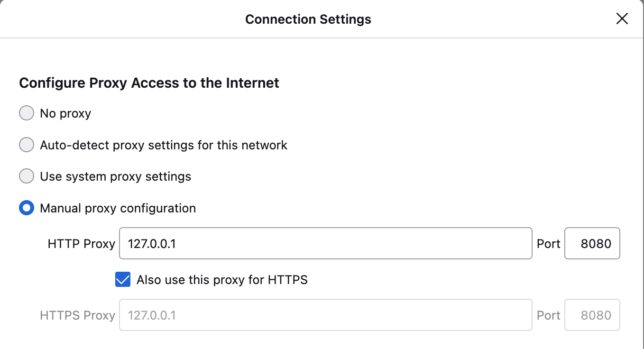644x349 pixels.
Task: Select the Manual proxy configuration radio button
Action: tap(27, 208)
